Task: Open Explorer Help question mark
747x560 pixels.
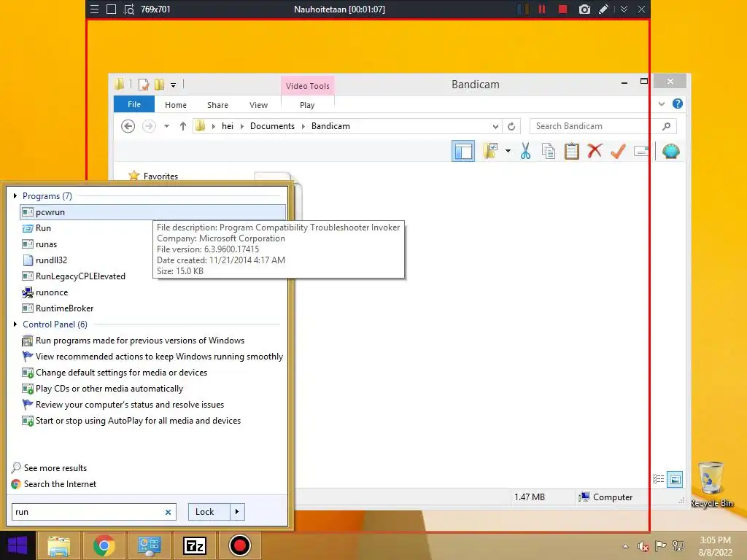Action: tap(678, 104)
